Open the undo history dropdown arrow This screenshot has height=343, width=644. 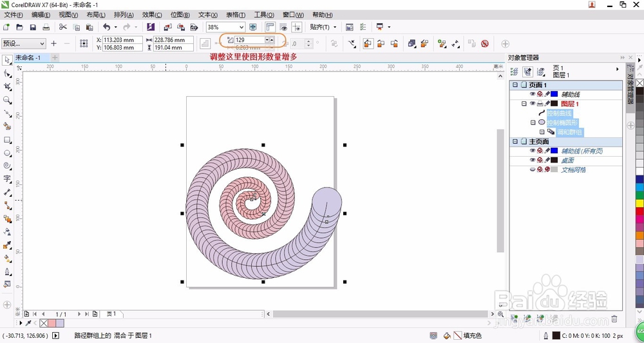[x=115, y=27]
